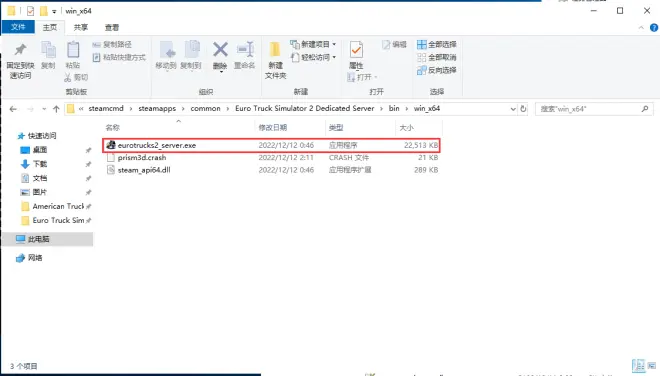Click steamapps in the address path

(157, 109)
